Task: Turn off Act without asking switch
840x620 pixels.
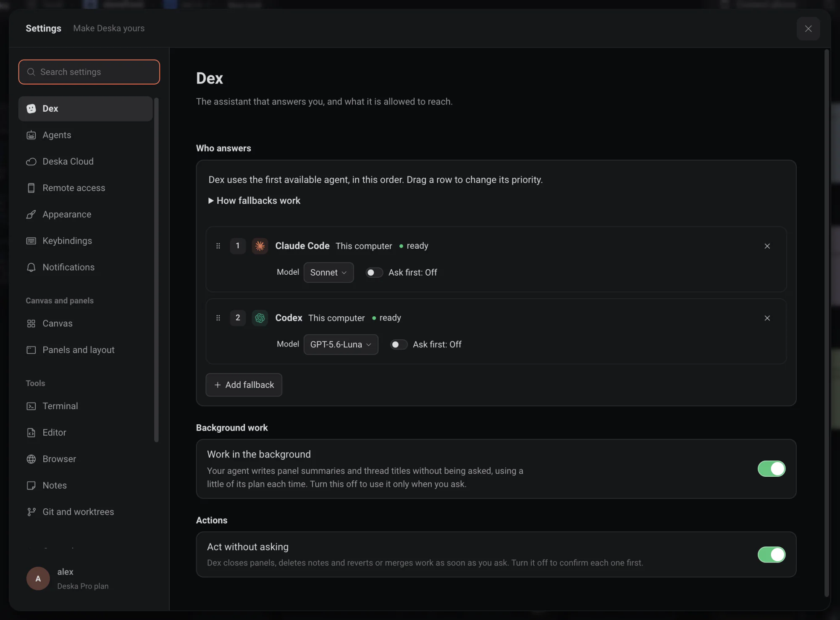Action: 771,554
